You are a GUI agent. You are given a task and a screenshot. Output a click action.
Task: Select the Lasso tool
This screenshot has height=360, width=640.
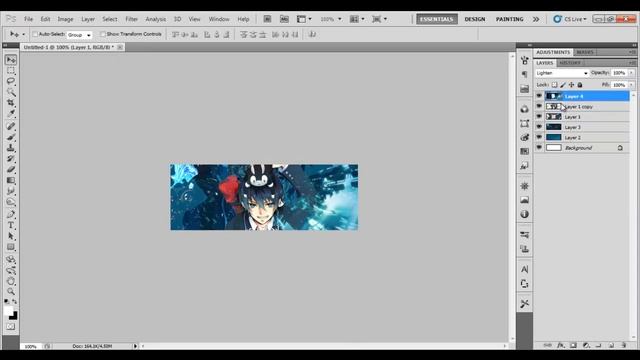coord(11,81)
